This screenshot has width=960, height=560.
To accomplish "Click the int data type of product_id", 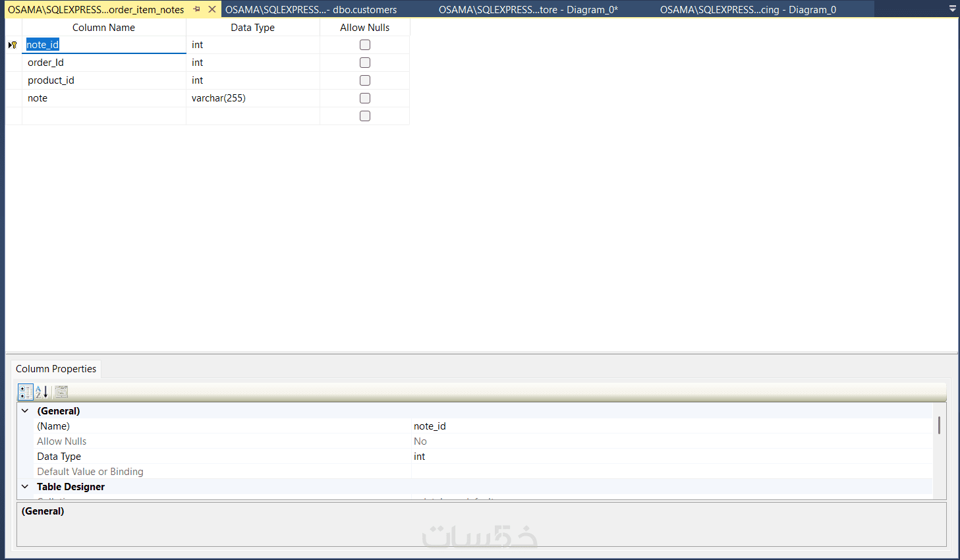I will (x=253, y=80).
